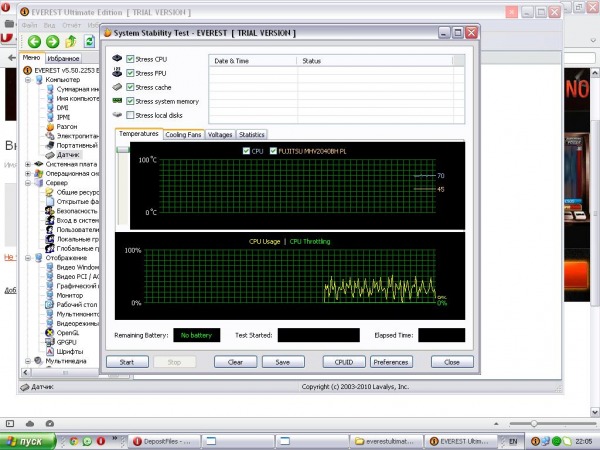Switch to the Cooling Fans tab
Screen dimensions: 600x450
tap(183, 135)
